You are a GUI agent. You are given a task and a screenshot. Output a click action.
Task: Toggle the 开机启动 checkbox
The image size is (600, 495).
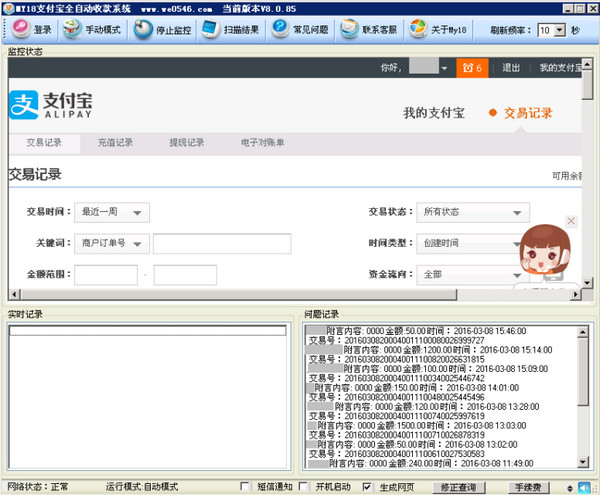(306, 487)
